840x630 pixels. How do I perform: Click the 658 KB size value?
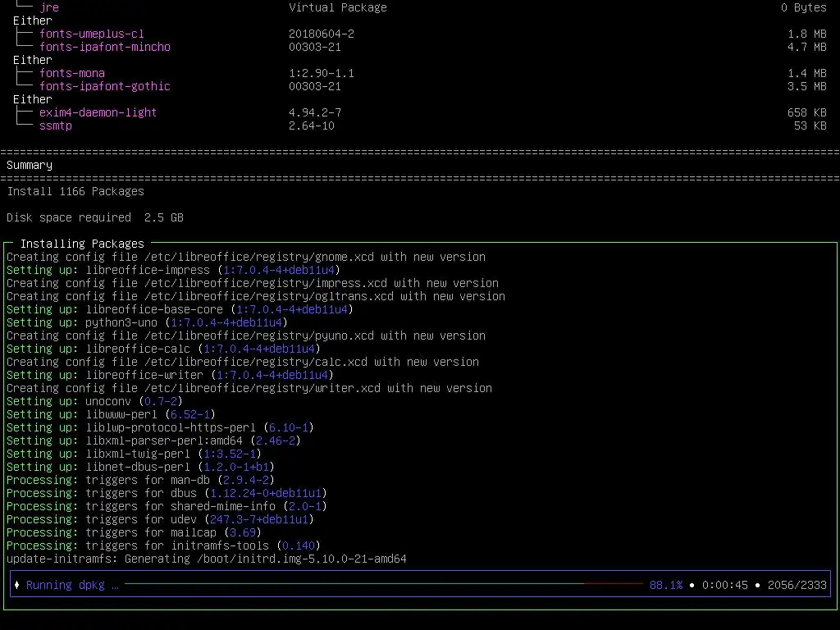[x=807, y=112]
